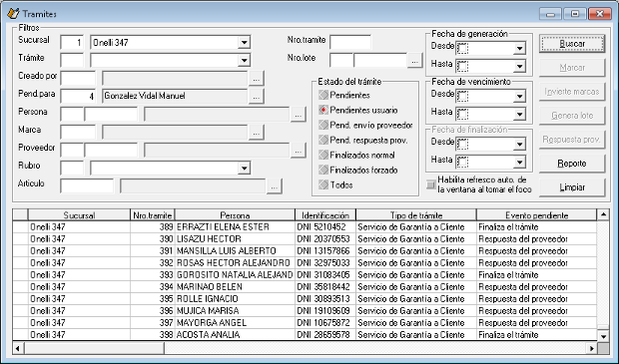
Task: Open Fecha de vencimiento Hasta date picker
Action: (x=520, y=115)
